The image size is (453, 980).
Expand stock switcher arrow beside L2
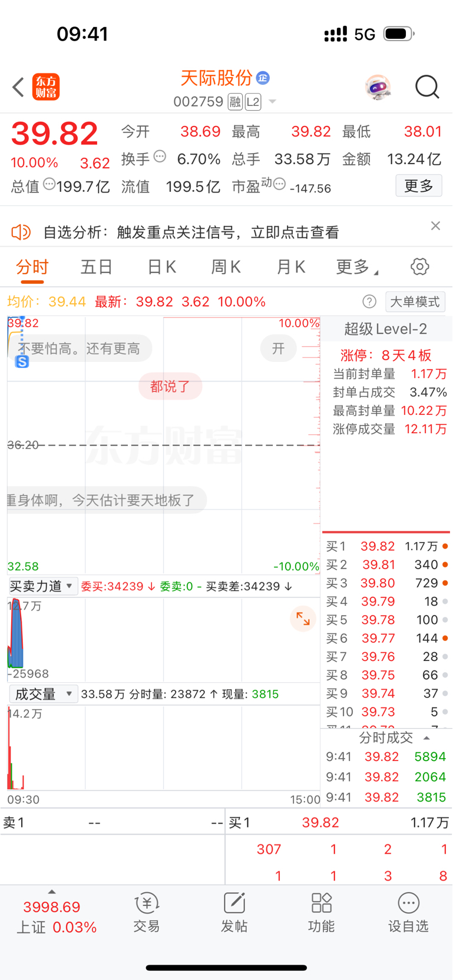coord(272,102)
